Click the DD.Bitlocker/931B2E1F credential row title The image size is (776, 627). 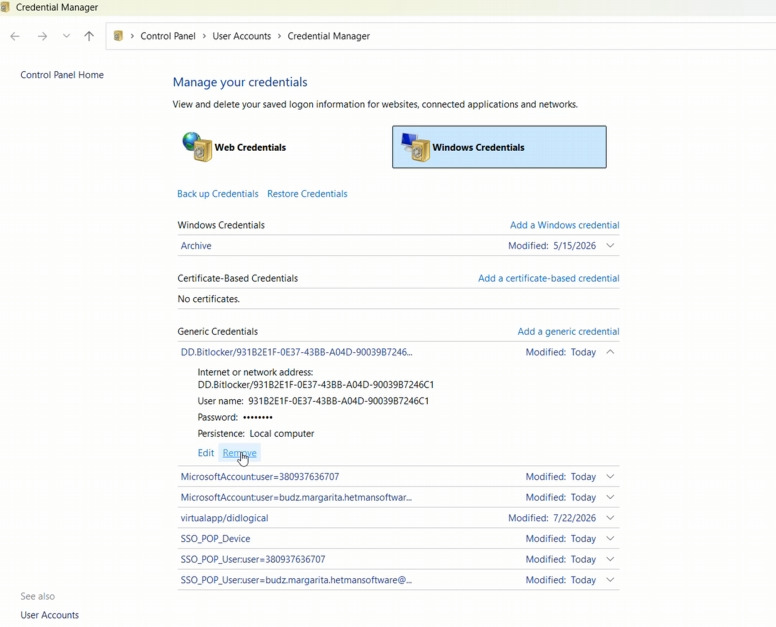[x=296, y=352]
